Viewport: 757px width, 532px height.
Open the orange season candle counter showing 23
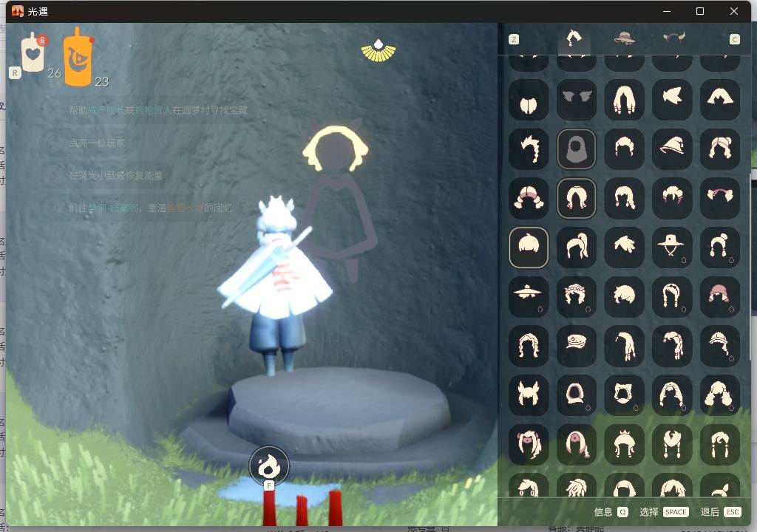pos(78,58)
